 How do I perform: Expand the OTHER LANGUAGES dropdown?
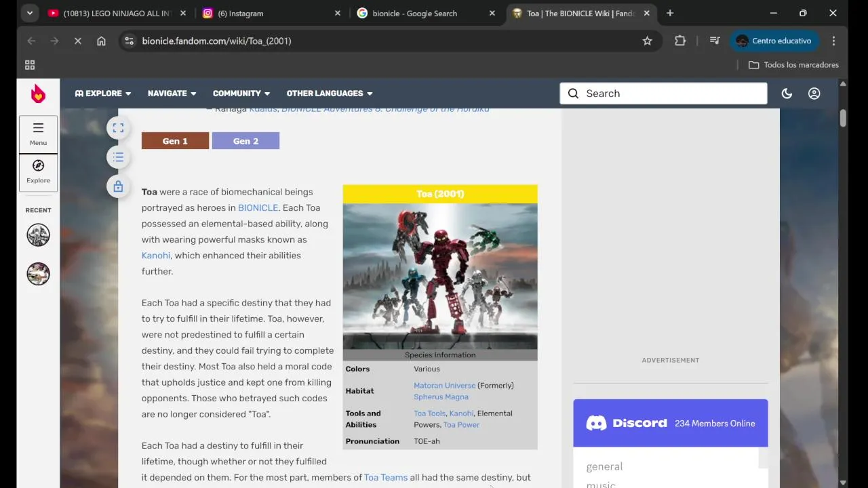click(330, 94)
